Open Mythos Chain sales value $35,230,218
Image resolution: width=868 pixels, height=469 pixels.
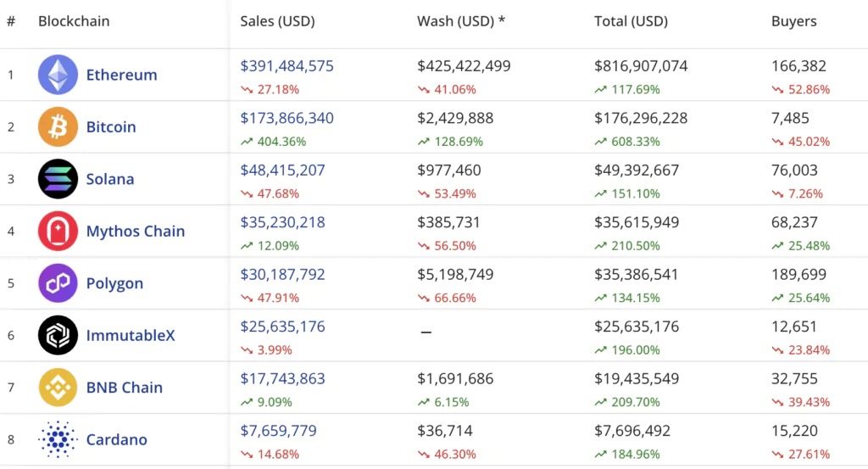tap(282, 222)
